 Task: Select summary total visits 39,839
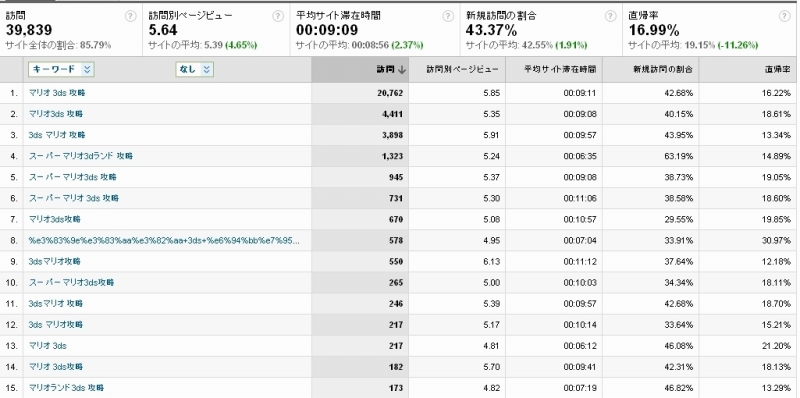[29, 30]
